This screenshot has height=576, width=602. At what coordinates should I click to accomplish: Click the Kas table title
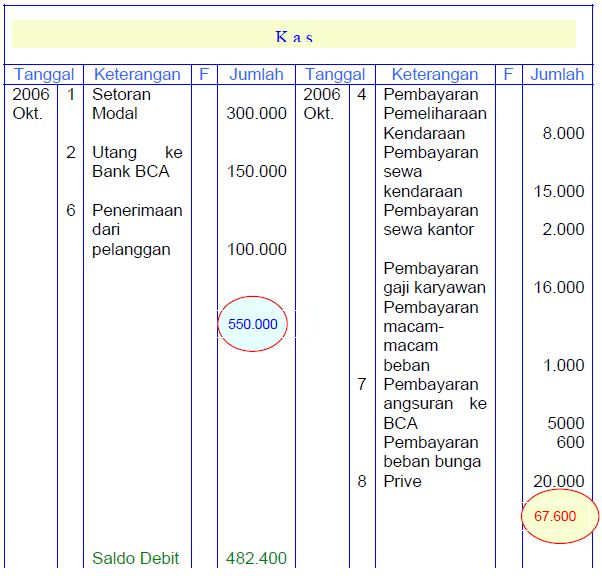[x=294, y=37]
